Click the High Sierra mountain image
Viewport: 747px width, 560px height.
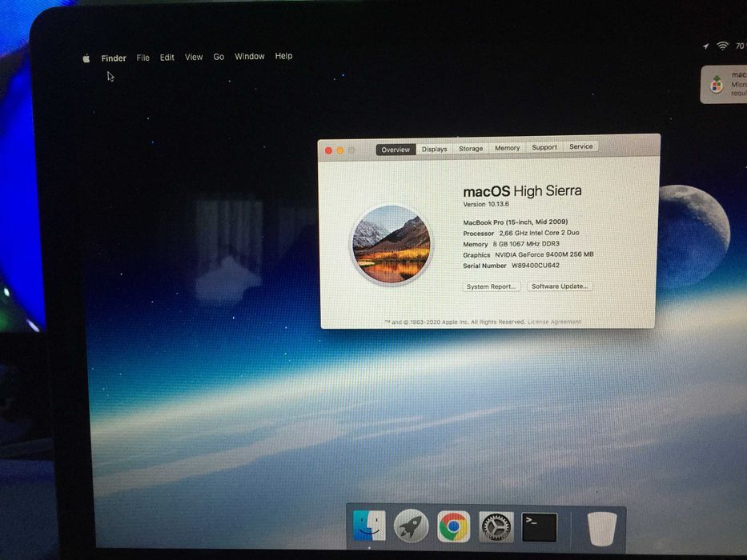[392, 244]
